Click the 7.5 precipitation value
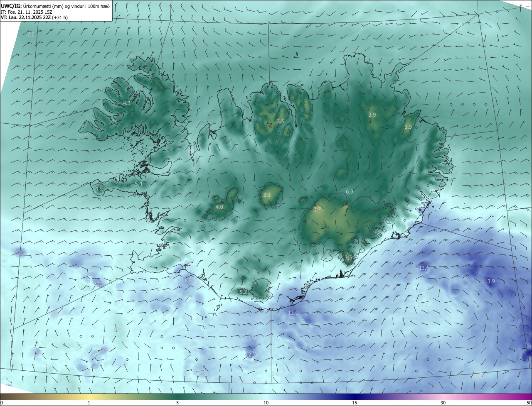 31,34
